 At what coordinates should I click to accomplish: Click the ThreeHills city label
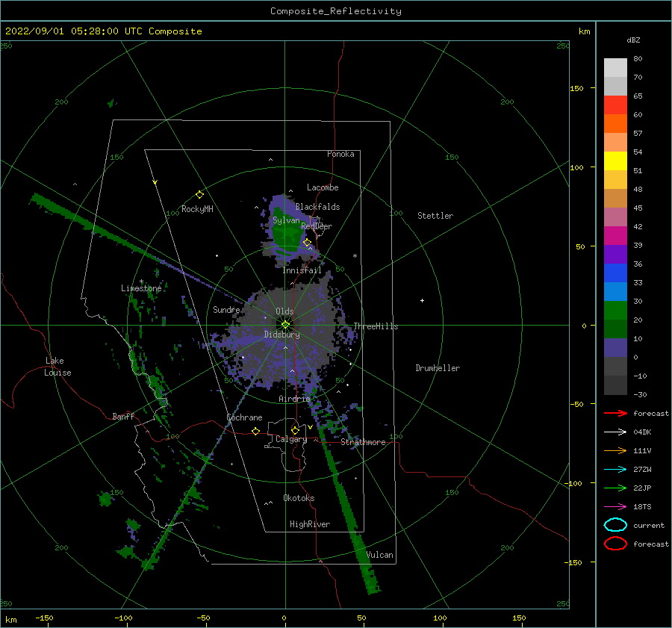click(x=376, y=326)
